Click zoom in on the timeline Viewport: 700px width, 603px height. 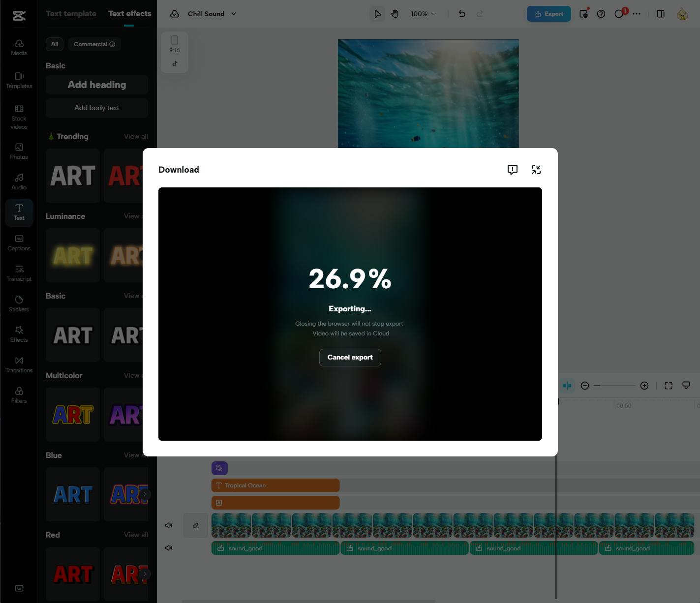click(644, 386)
